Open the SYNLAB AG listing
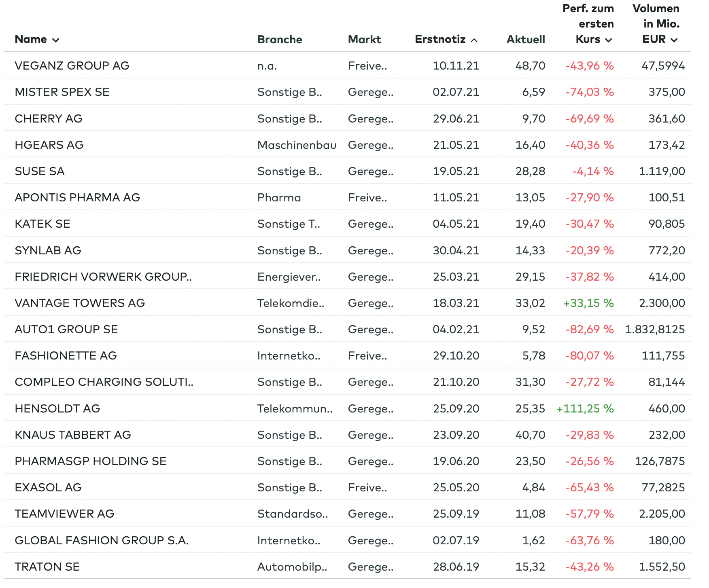Viewport: 709px width, 588px height. pyautogui.click(x=48, y=250)
